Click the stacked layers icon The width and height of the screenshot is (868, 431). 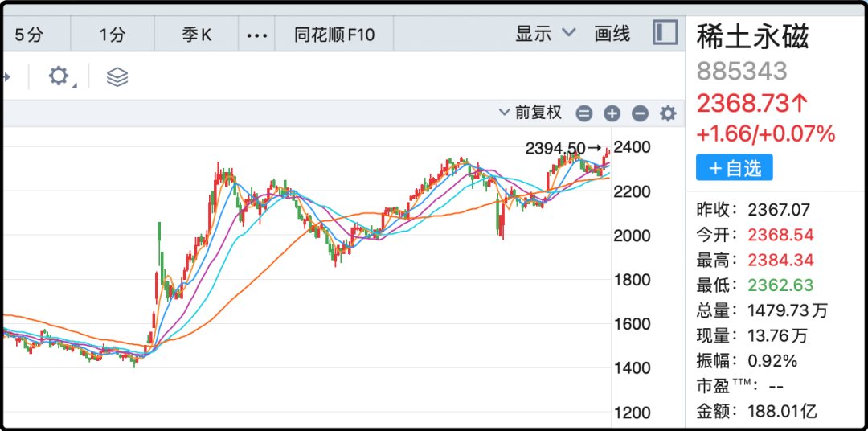coord(117,76)
